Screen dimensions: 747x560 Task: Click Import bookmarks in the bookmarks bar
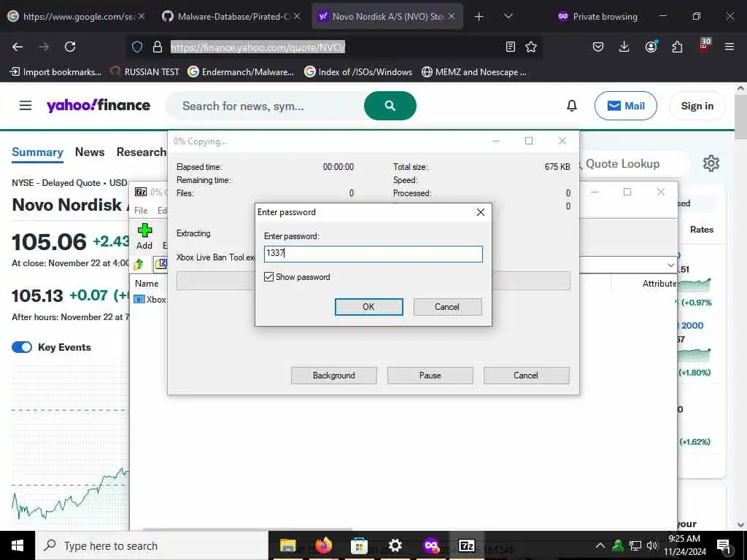(55, 72)
